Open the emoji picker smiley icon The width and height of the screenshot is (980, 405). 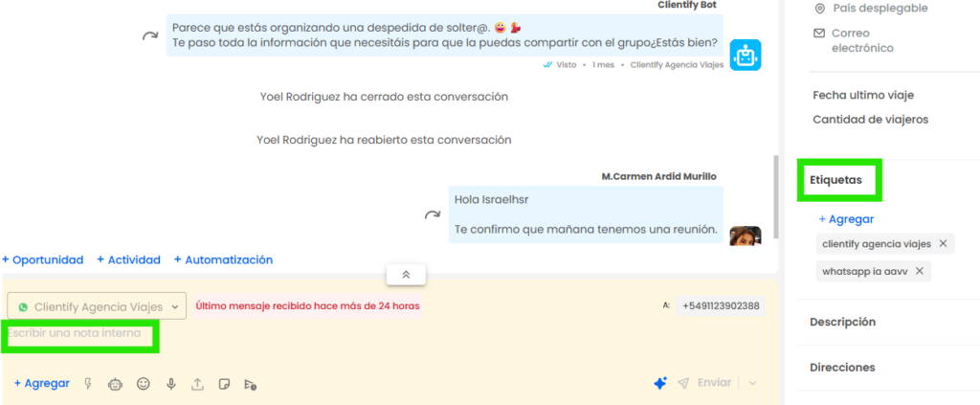[144, 384]
